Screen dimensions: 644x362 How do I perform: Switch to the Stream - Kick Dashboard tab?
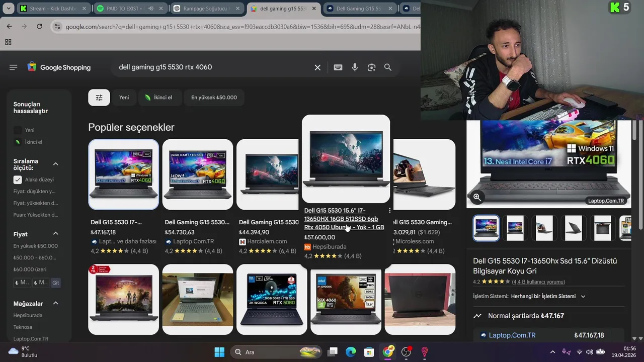(53, 9)
